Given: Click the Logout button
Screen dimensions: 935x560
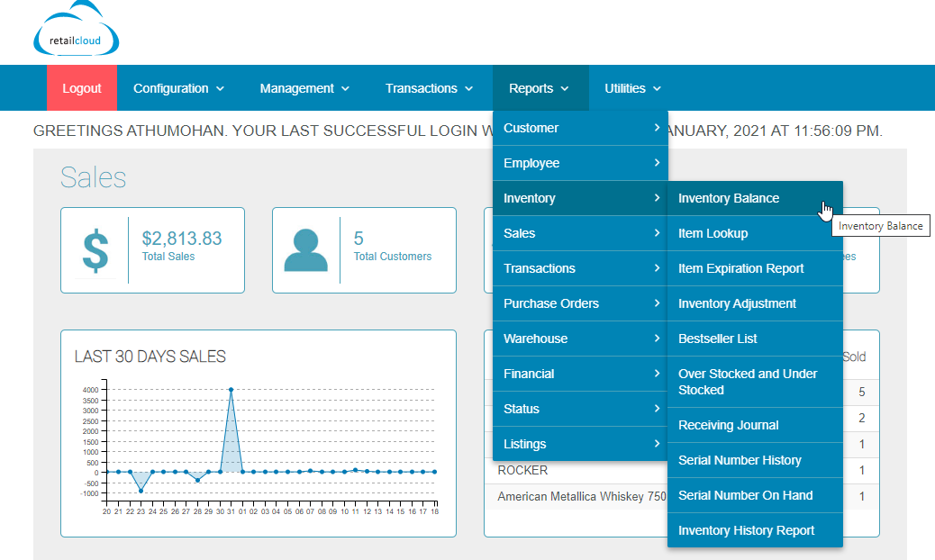Looking at the screenshot, I should pyautogui.click(x=82, y=88).
